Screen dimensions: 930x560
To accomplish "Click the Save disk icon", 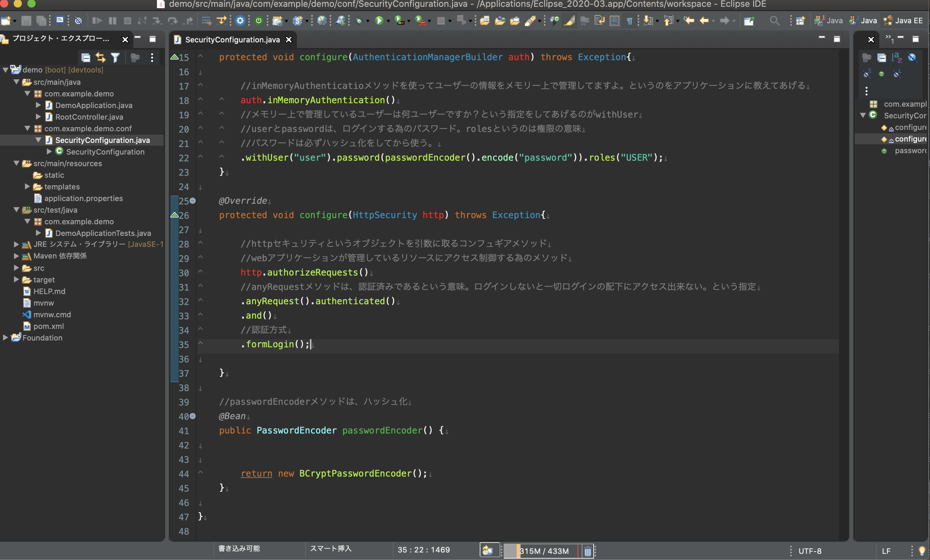I will click(x=26, y=21).
